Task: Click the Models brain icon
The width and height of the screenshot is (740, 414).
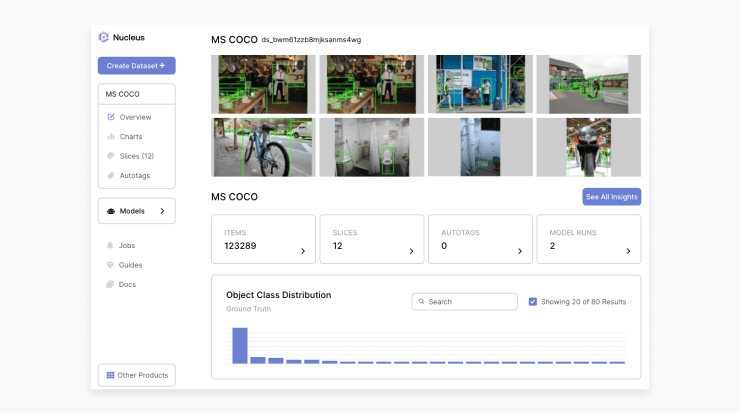Action: click(111, 211)
